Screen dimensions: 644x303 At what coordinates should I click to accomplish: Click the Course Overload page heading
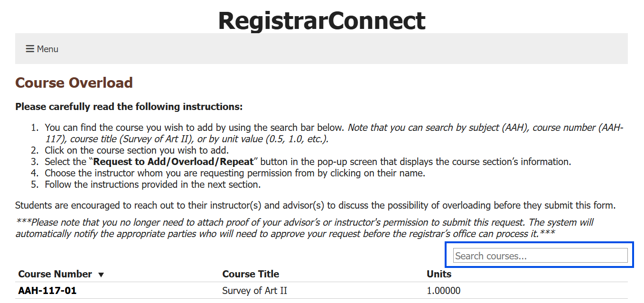[x=74, y=83]
